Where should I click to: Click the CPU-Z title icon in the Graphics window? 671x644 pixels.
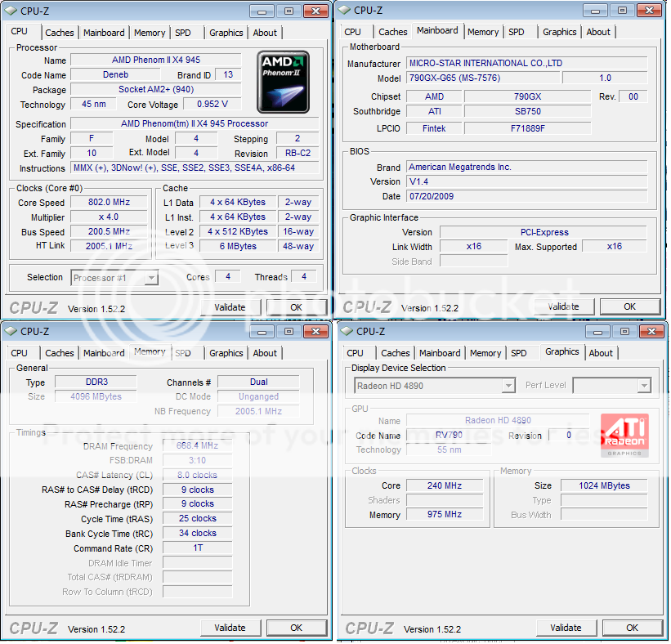pyautogui.click(x=347, y=331)
